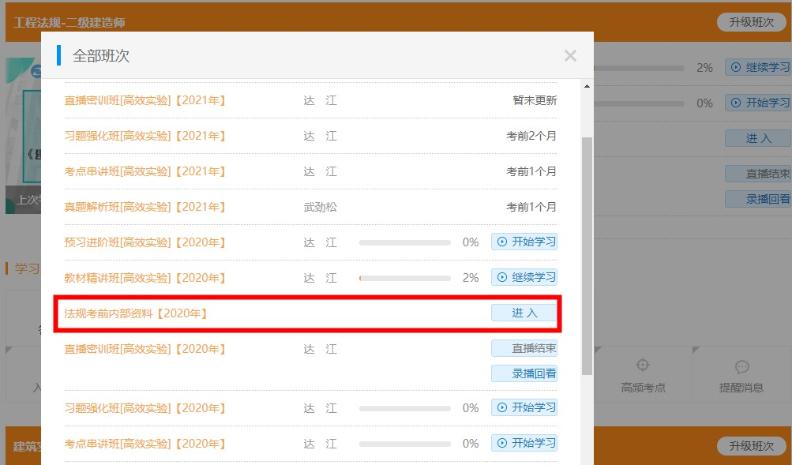Open 考点串讲班[高效实验]【2021年】 link
Screen dimensions: 792x465
point(145,171)
